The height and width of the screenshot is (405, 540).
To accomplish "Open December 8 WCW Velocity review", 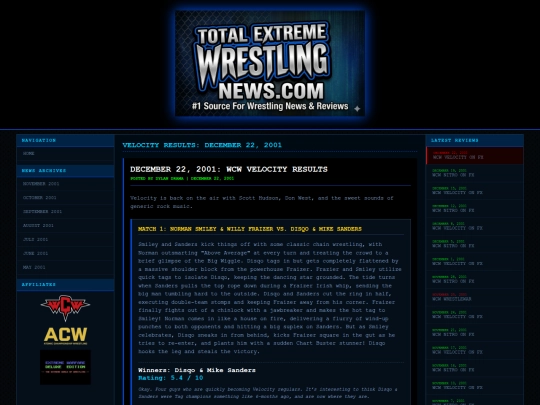I will pos(475,226).
